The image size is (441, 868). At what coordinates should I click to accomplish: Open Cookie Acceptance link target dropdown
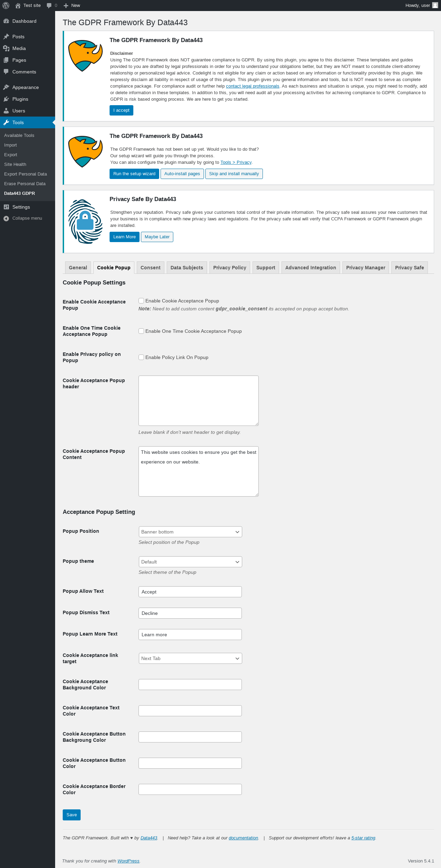(x=190, y=658)
